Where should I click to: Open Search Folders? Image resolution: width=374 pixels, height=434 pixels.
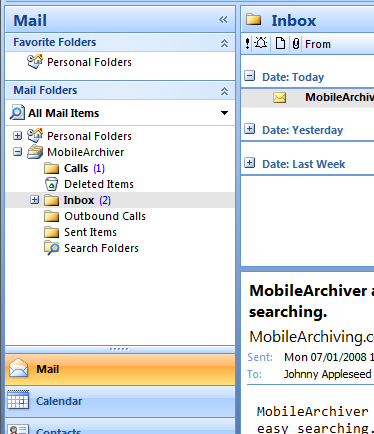click(101, 248)
